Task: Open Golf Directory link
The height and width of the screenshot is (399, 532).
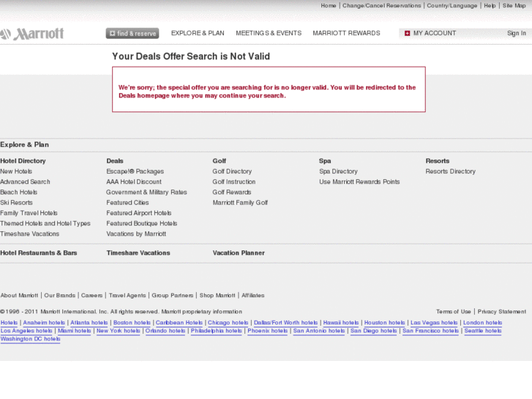Action: pyautogui.click(x=232, y=171)
